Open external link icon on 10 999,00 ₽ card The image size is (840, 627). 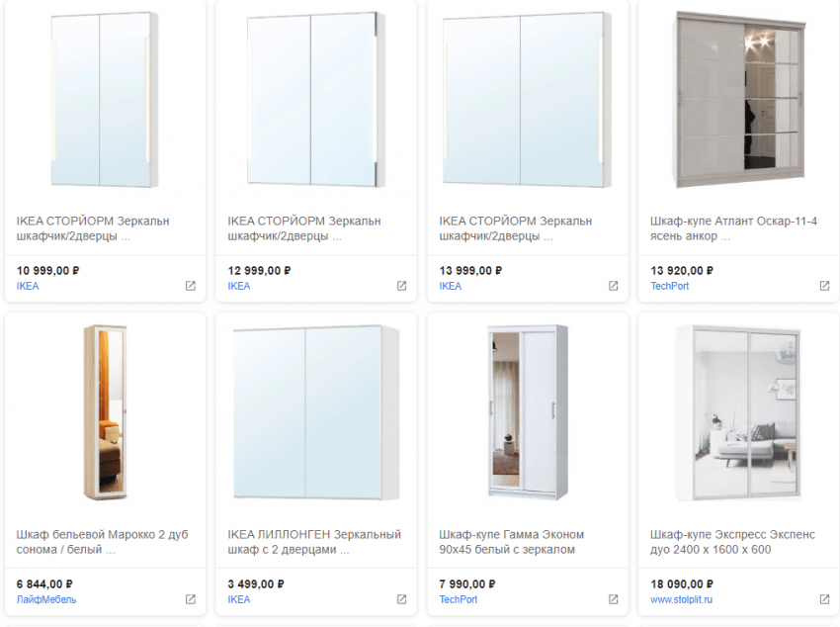[x=190, y=286]
